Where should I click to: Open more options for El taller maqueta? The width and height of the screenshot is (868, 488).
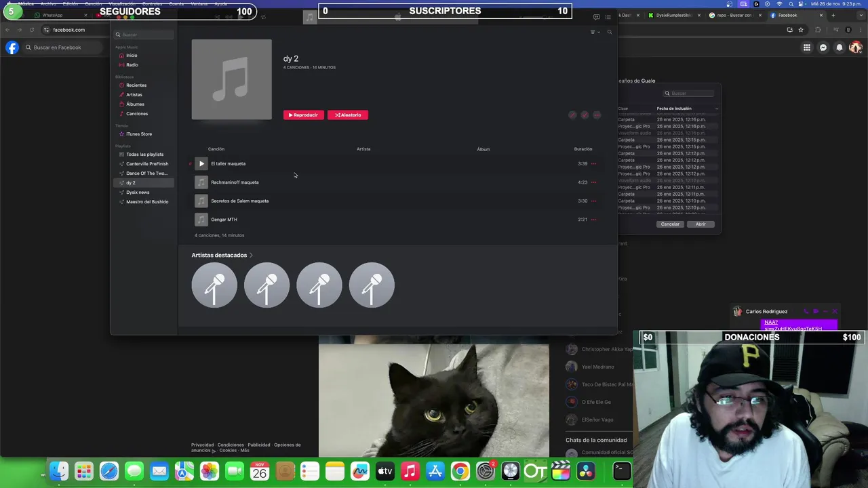point(593,163)
